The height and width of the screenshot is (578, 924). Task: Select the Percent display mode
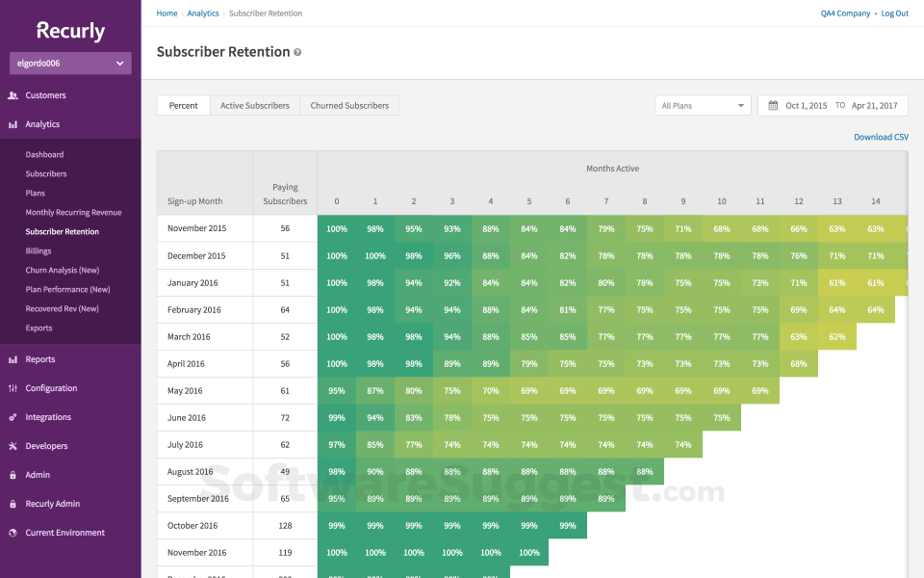point(183,105)
